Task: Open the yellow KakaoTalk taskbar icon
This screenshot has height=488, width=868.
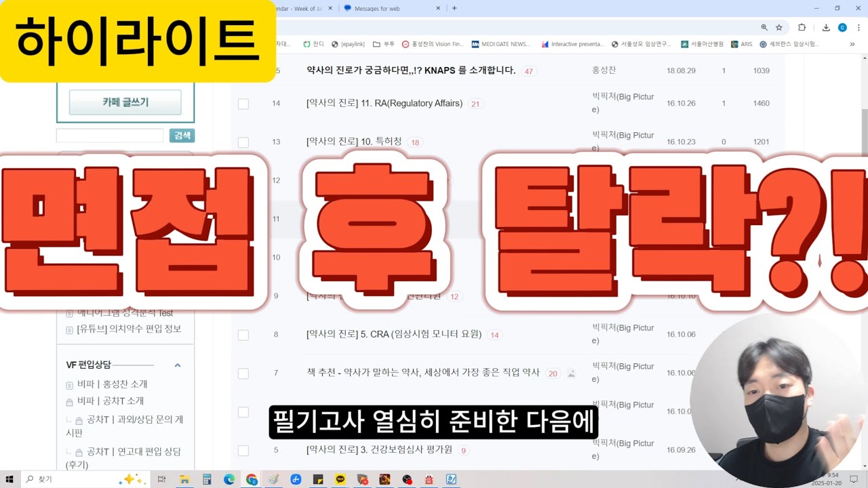Action: [340, 479]
